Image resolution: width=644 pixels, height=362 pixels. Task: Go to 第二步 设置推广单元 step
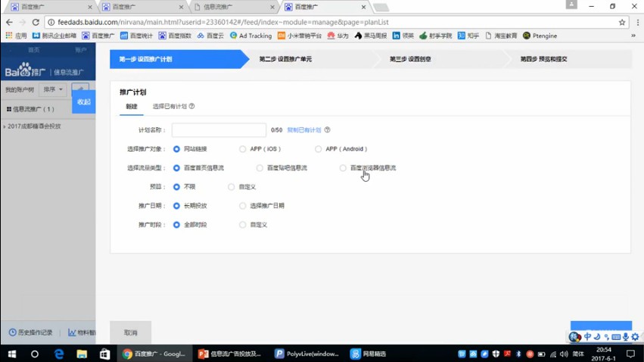(285, 59)
